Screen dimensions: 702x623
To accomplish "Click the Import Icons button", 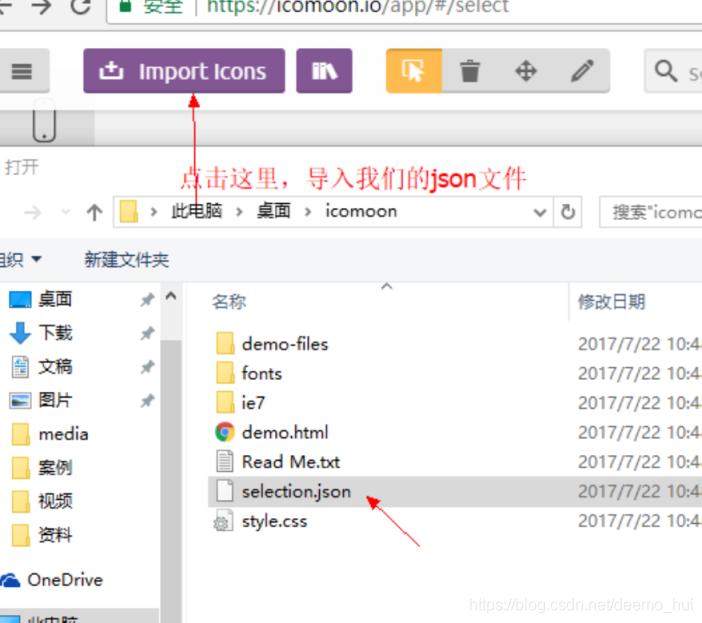I will tap(184, 71).
